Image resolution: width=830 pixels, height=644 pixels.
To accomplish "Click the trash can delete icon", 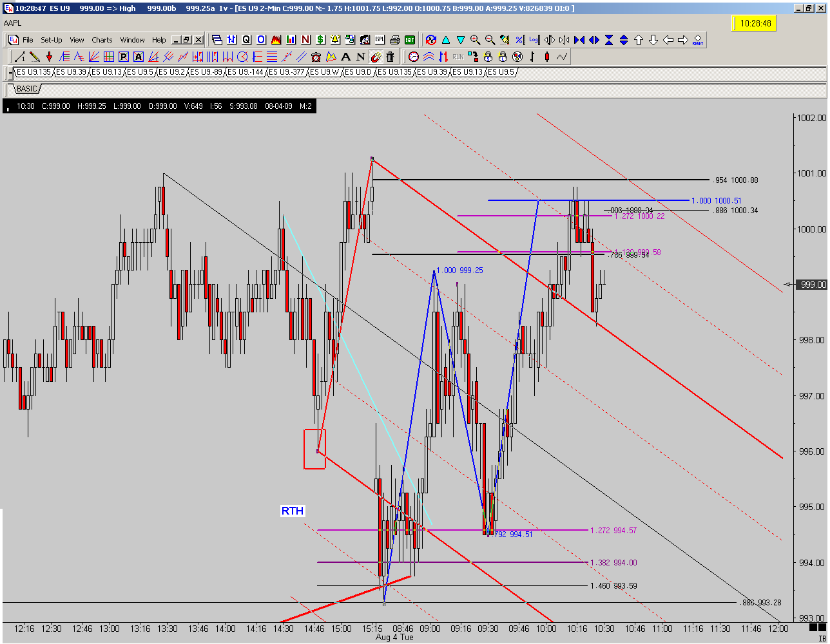I will pos(391,57).
